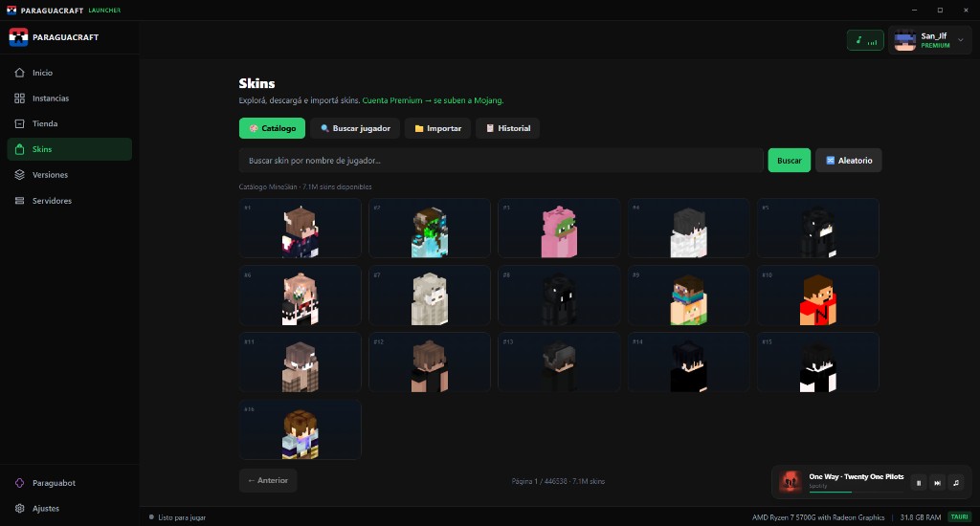Switch to the Catálogo tab
Viewport: 980px width, 526px height.
point(272,128)
